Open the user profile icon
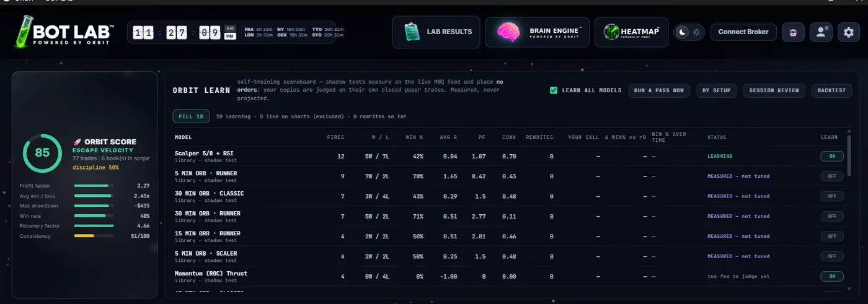 coord(821,32)
